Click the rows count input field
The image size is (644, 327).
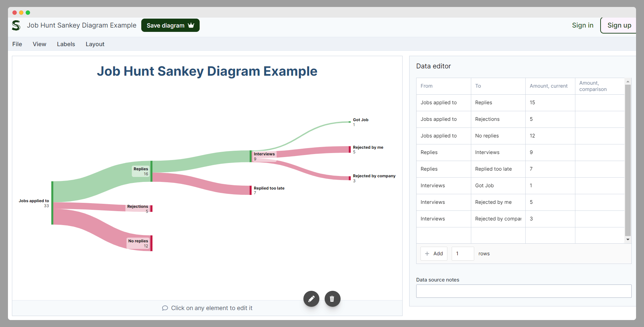tap(463, 254)
